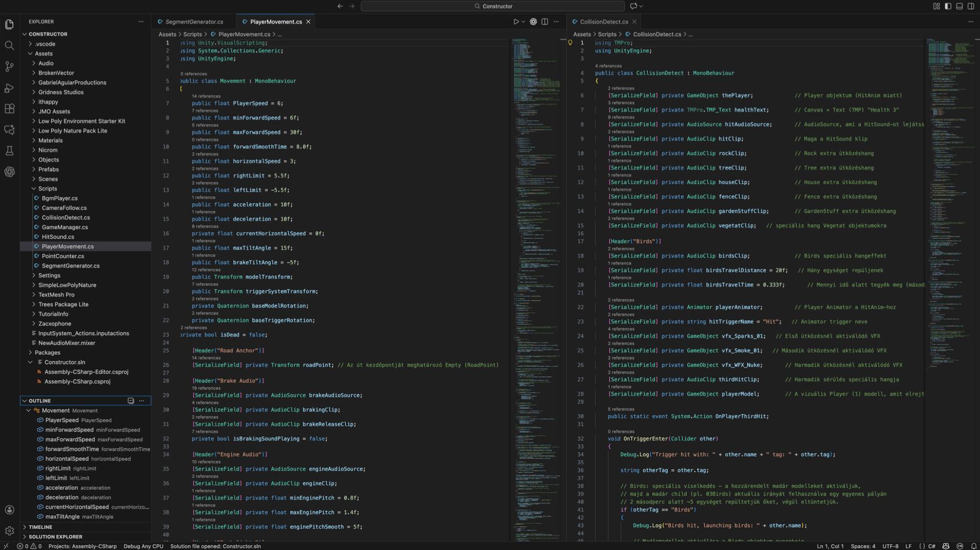Switch to the SegmentGenerator.cs tab
This screenshot has height=550, width=980.
tap(194, 21)
